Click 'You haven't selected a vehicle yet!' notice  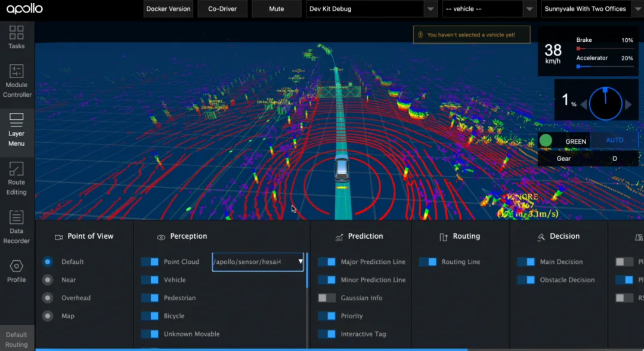click(x=471, y=35)
